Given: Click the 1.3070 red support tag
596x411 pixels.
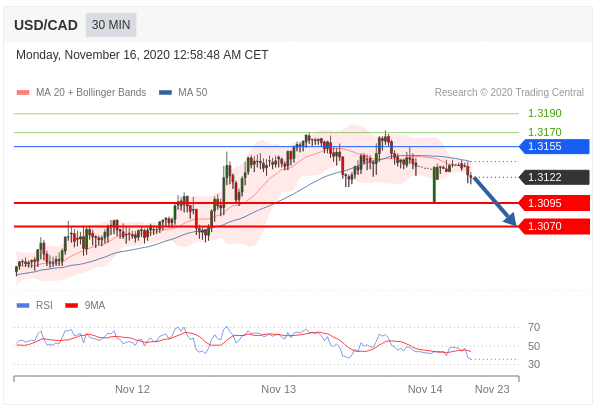Looking at the screenshot, I should [554, 227].
